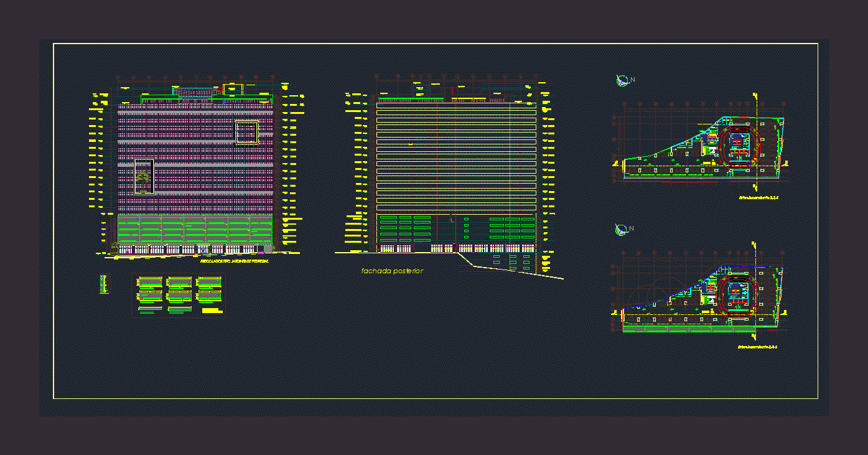Open the top-middle detail in the detail grid
Viewport: 868px width, 455px height.
pos(179,283)
